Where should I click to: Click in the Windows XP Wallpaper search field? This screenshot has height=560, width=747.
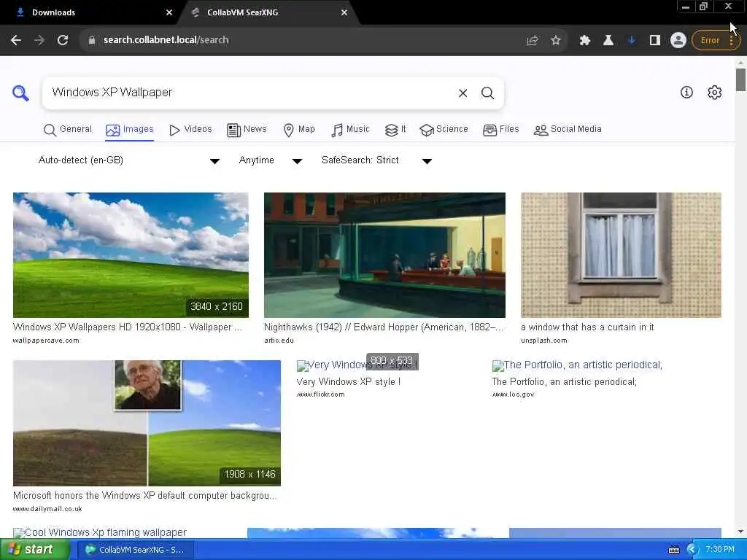[248, 93]
